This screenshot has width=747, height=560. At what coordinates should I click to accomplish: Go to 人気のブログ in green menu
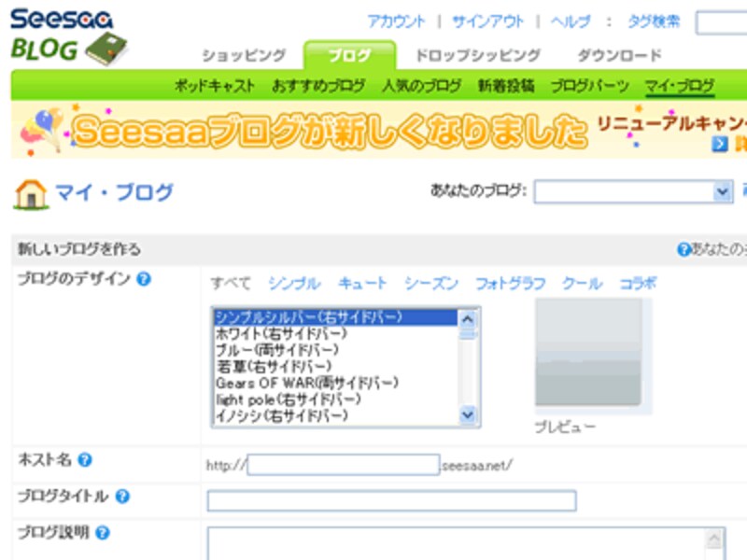click(422, 86)
